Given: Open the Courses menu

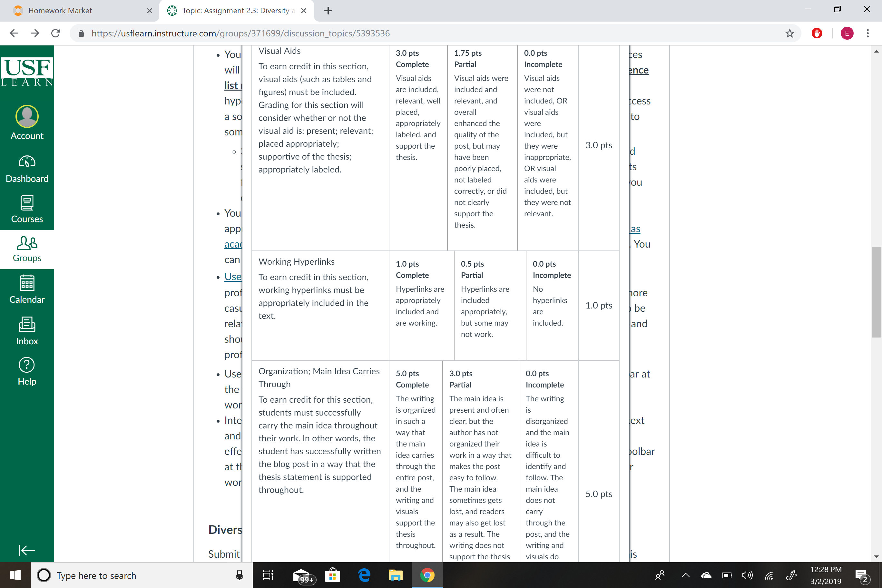Looking at the screenshot, I should pyautogui.click(x=27, y=209).
